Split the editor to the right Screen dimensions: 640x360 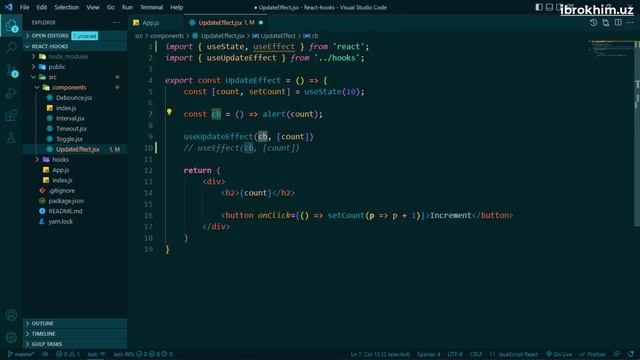pos(618,23)
